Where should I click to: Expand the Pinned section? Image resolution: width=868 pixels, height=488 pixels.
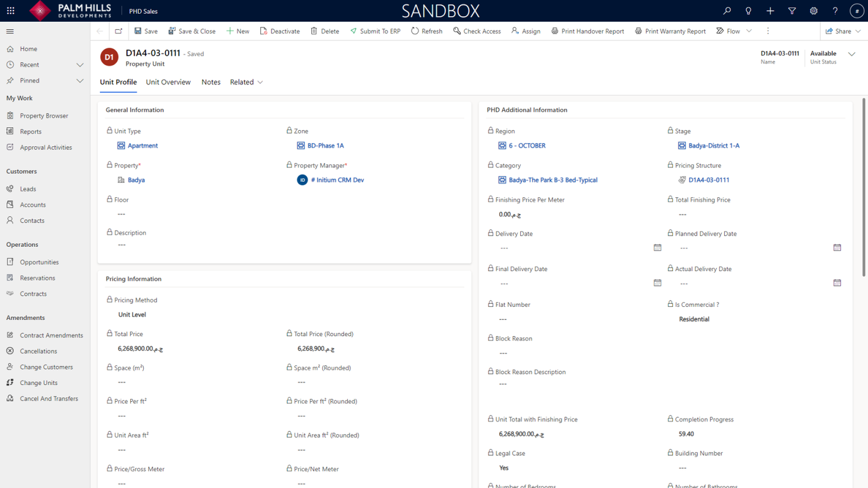click(x=80, y=81)
